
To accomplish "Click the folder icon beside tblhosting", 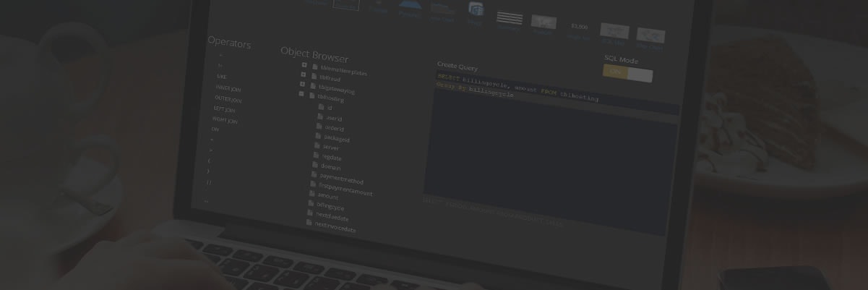I will (312, 95).
